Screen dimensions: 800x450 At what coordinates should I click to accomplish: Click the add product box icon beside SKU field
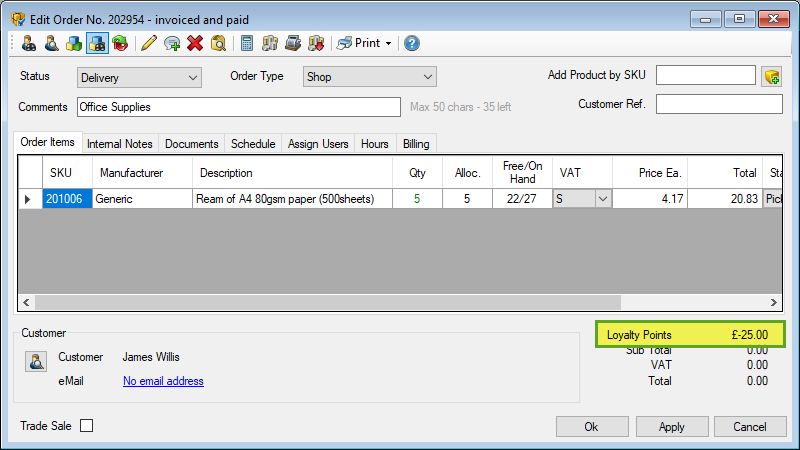(x=771, y=77)
